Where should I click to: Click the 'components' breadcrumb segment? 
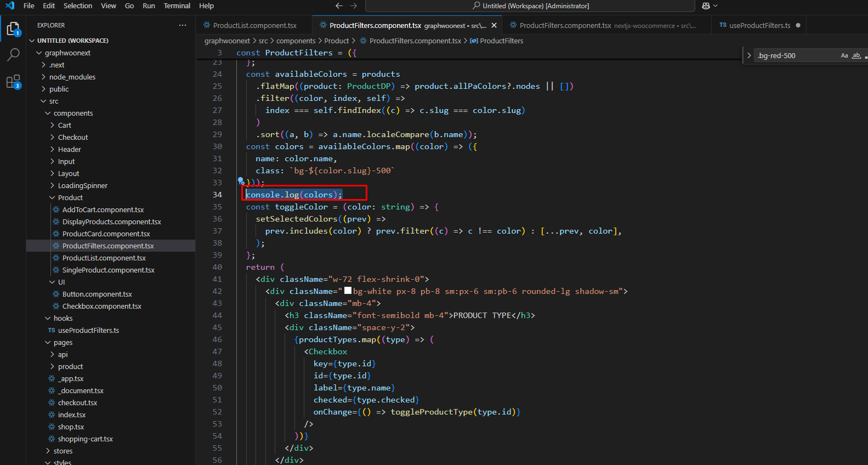coord(296,41)
